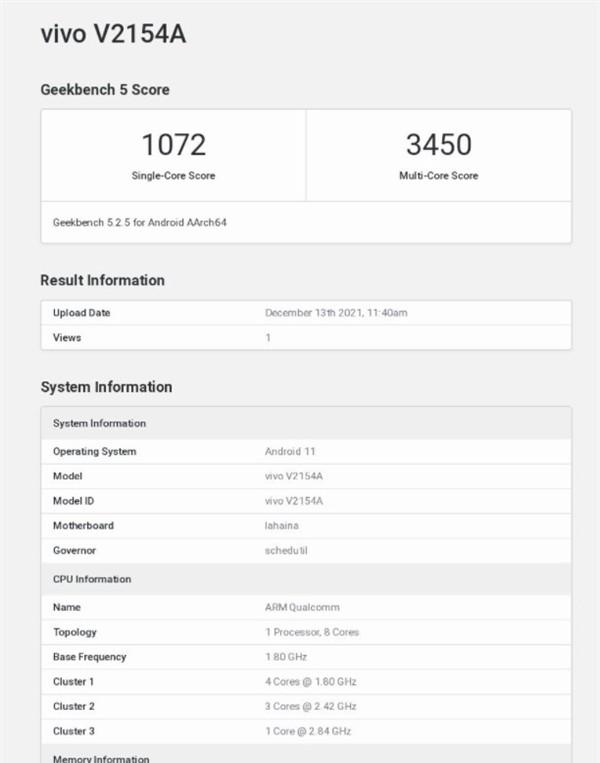This screenshot has height=763, width=600.
Task: Click the 4 Cores @ 1.80 GHz value
Action: (310, 682)
